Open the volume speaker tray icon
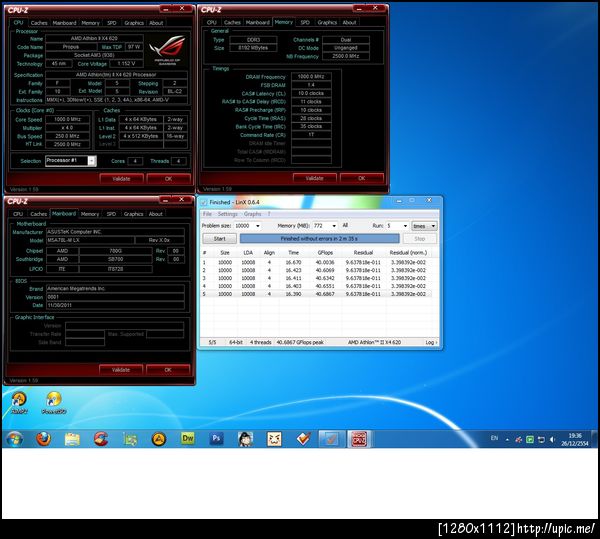 tap(552, 440)
